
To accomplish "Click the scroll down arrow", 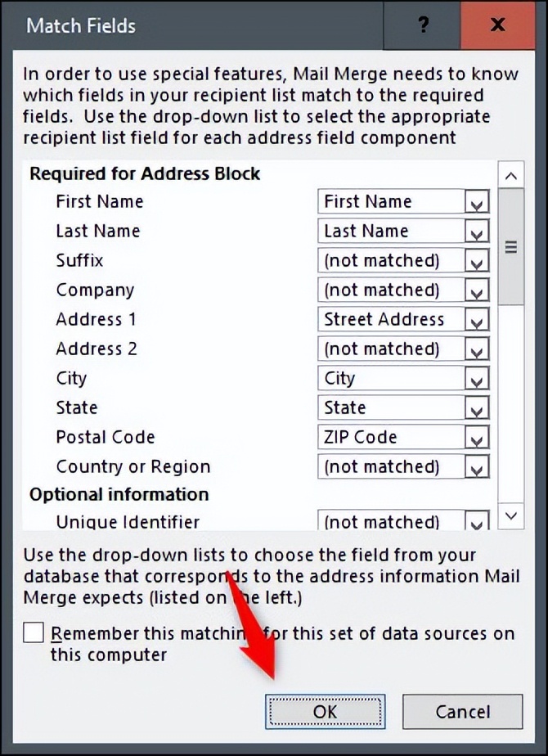I will pos(511,515).
